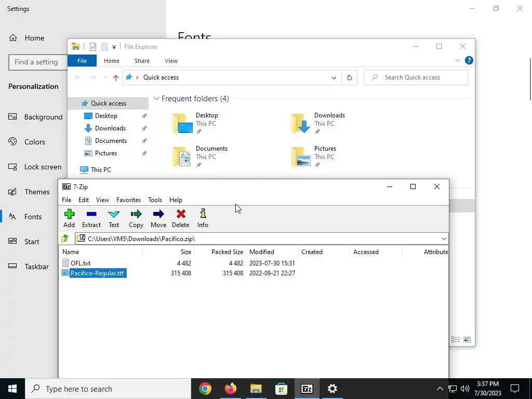Switch to details view in File Explorer
The image size is (532, 399).
pyautogui.click(x=456, y=339)
